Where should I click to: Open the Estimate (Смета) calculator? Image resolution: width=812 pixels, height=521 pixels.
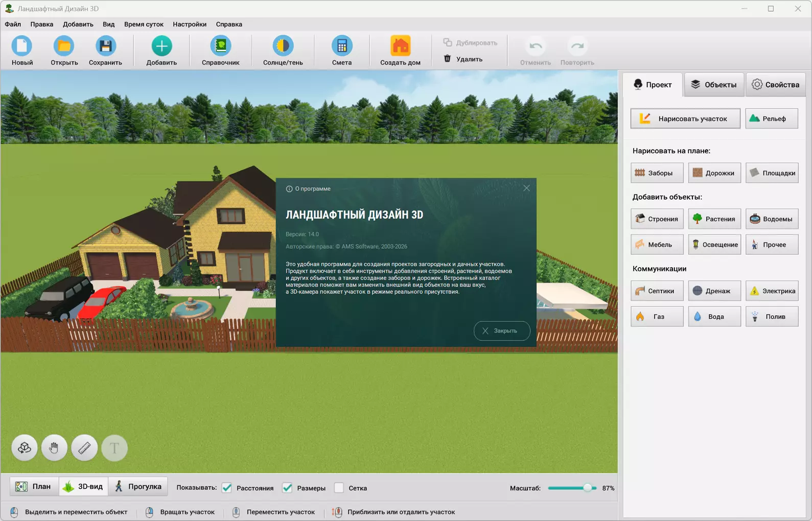click(x=341, y=46)
